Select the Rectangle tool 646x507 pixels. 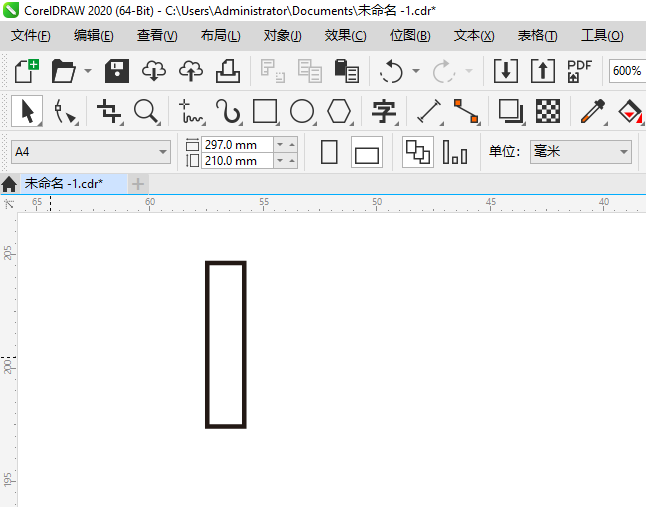tap(265, 111)
